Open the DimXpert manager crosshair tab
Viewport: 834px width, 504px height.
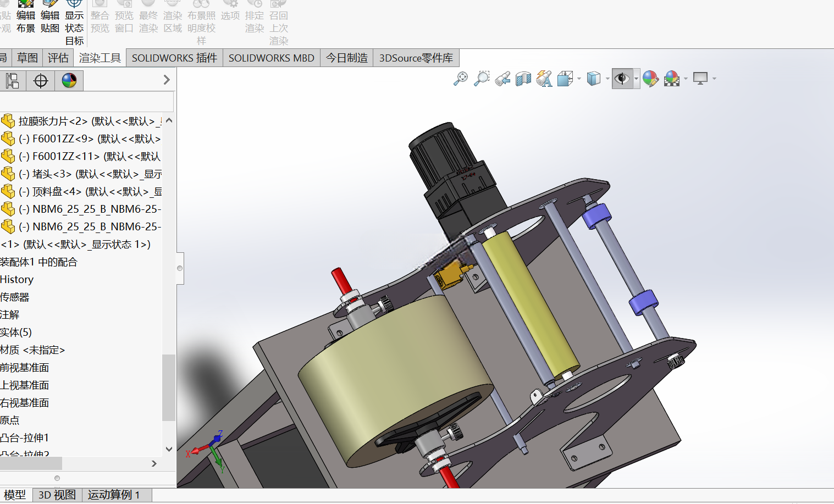click(41, 81)
